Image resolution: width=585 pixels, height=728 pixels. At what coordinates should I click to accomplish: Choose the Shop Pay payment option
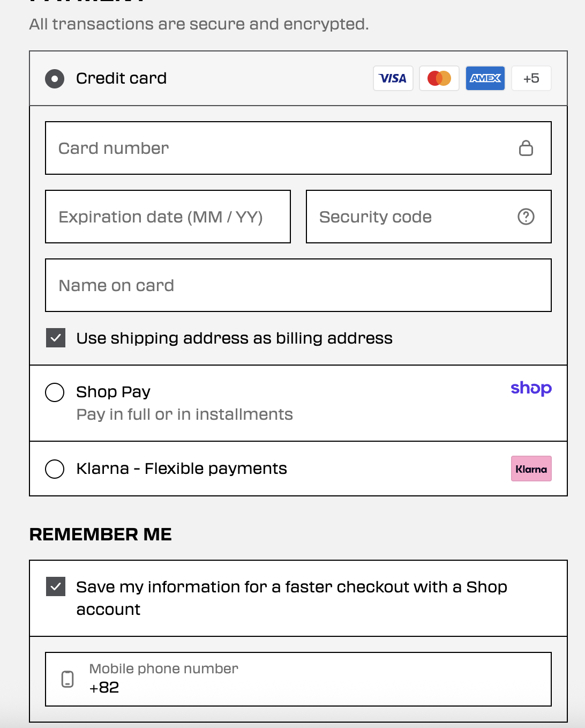(55, 392)
